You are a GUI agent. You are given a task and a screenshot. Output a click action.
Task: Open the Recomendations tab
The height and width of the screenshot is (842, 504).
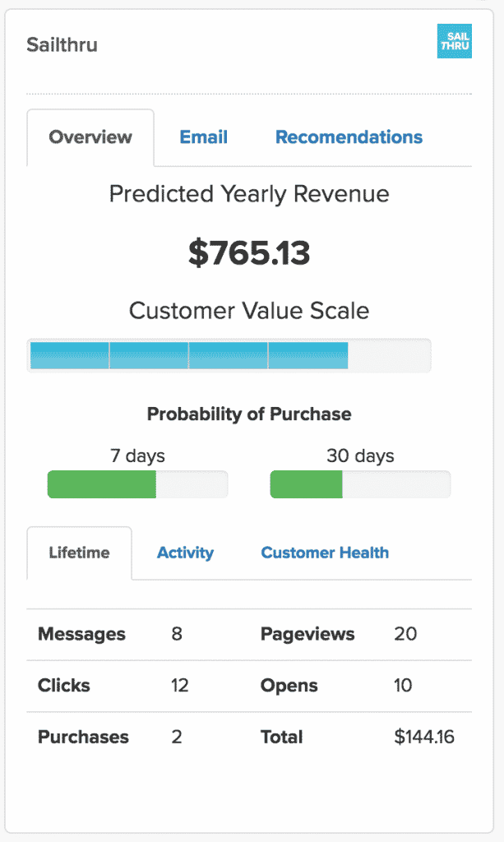click(x=349, y=137)
